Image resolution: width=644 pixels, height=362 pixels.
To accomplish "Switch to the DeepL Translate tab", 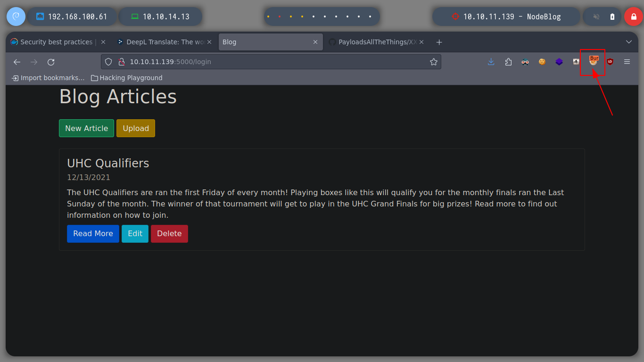I will [165, 42].
